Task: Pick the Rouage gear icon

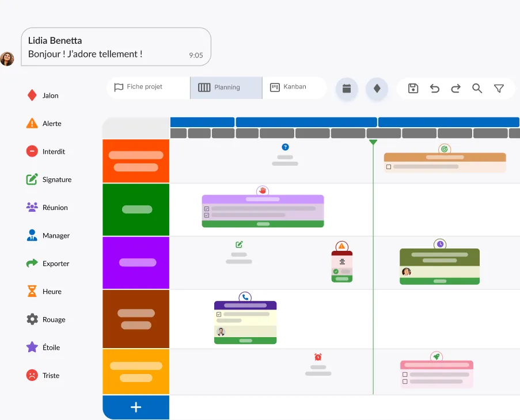Action: (x=32, y=319)
